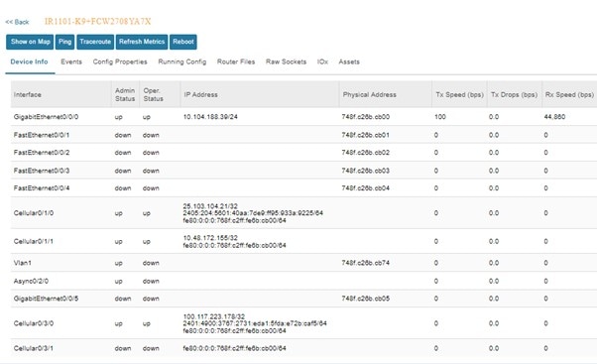Click the IPv6 address in the Cellular0/3/1 row

pyautogui.click(x=234, y=348)
